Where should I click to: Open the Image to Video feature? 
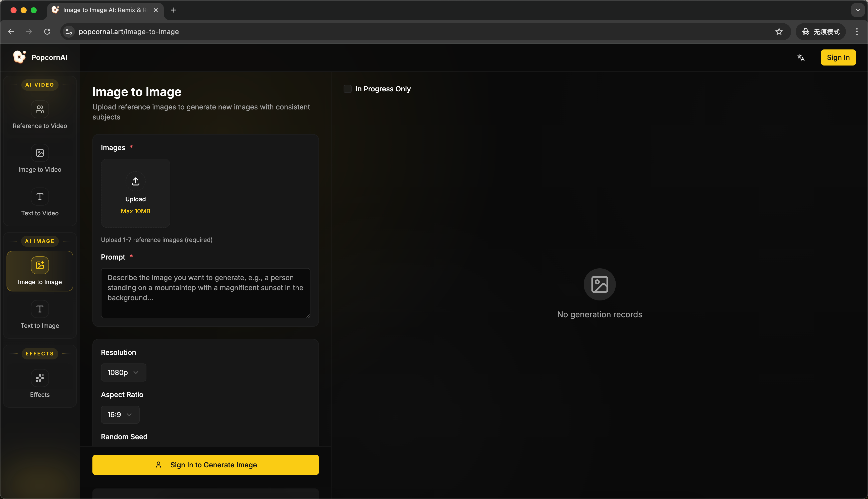tap(39, 159)
